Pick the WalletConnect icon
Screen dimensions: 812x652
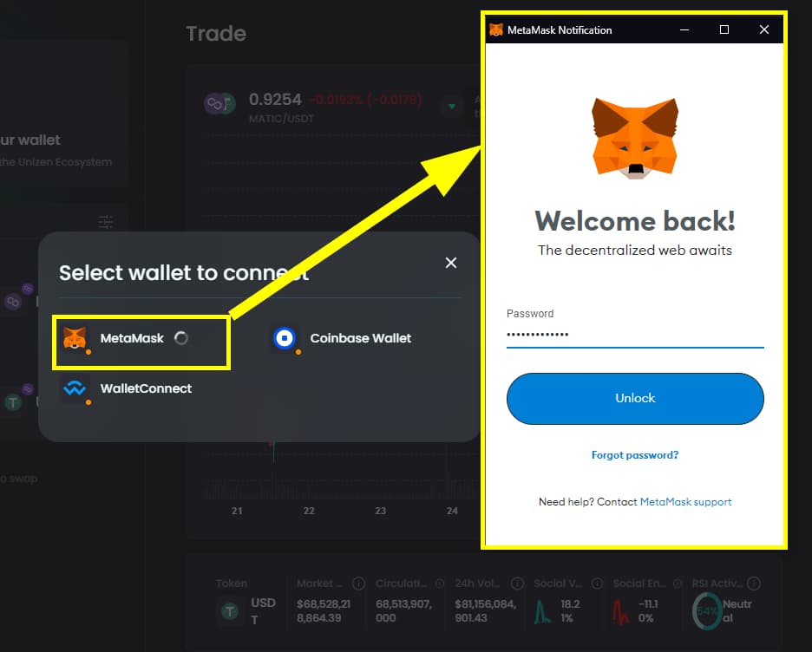point(75,388)
